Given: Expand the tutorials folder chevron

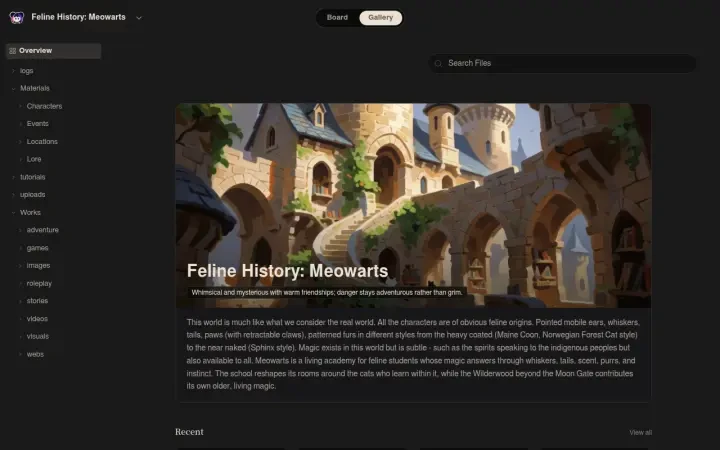Looking at the screenshot, I should pos(13,177).
